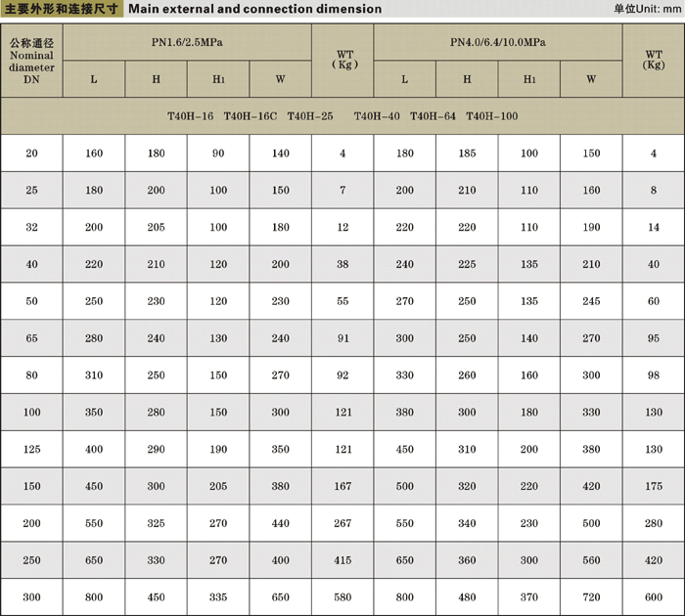Click the T40H-25 model label

click(x=310, y=116)
